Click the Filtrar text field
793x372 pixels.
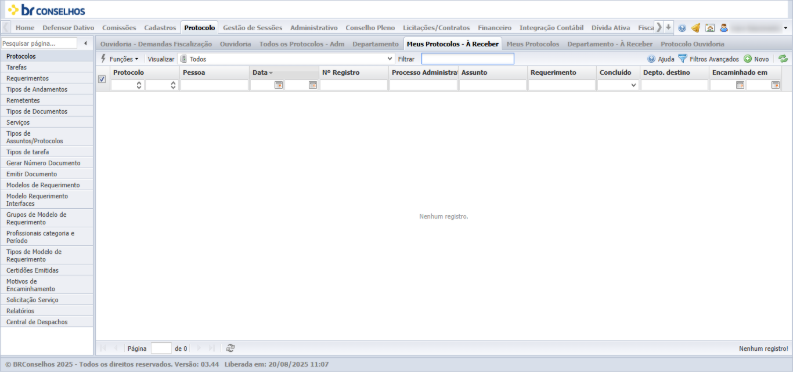[x=468, y=59]
